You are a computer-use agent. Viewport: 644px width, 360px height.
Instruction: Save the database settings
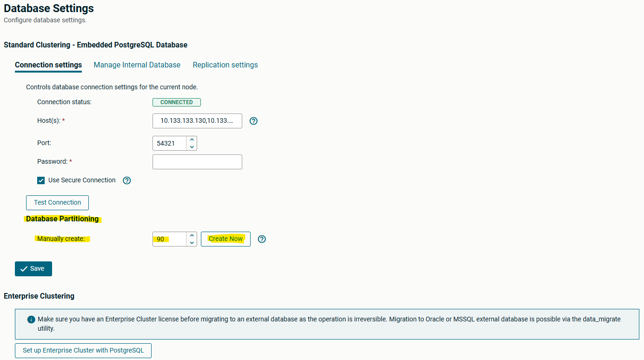33,269
